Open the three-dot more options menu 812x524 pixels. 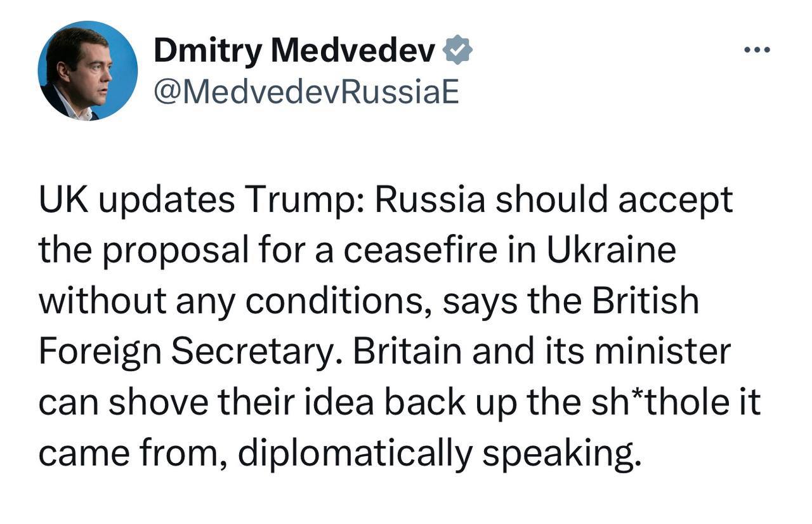click(x=757, y=50)
